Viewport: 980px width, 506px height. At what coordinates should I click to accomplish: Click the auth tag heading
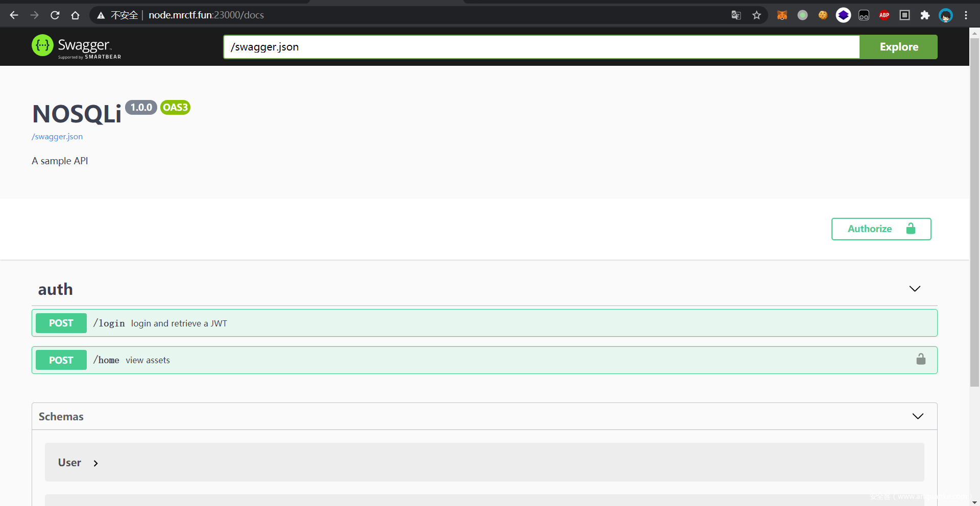point(56,289)
